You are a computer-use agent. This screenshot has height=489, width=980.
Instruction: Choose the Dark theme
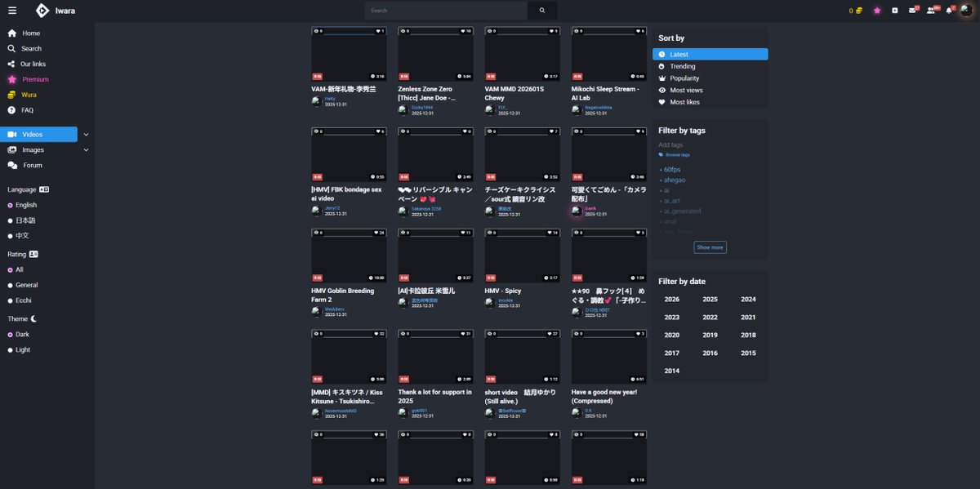(x=18, y=335)
